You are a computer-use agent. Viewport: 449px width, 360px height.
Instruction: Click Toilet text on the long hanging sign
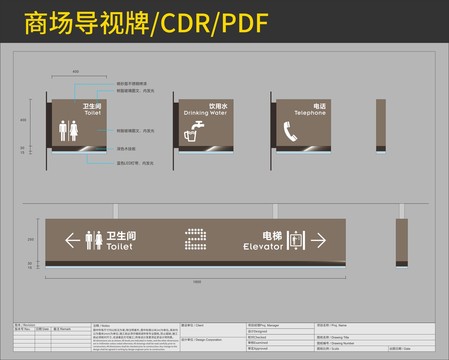click(x=119, y=246)
